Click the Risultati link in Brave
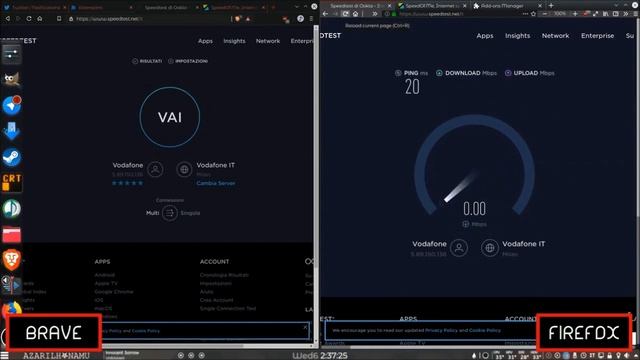Viewport: 640px width, 360px height. (147, 61)
